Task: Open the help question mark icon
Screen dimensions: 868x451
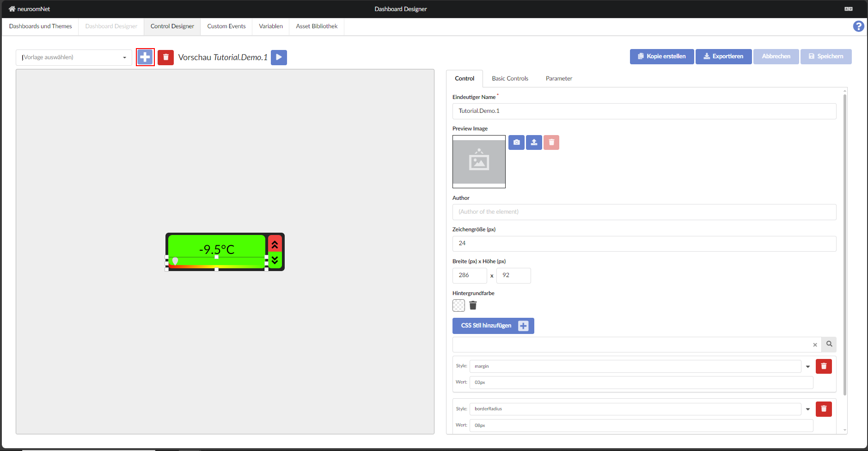Action: pos(858,26)
